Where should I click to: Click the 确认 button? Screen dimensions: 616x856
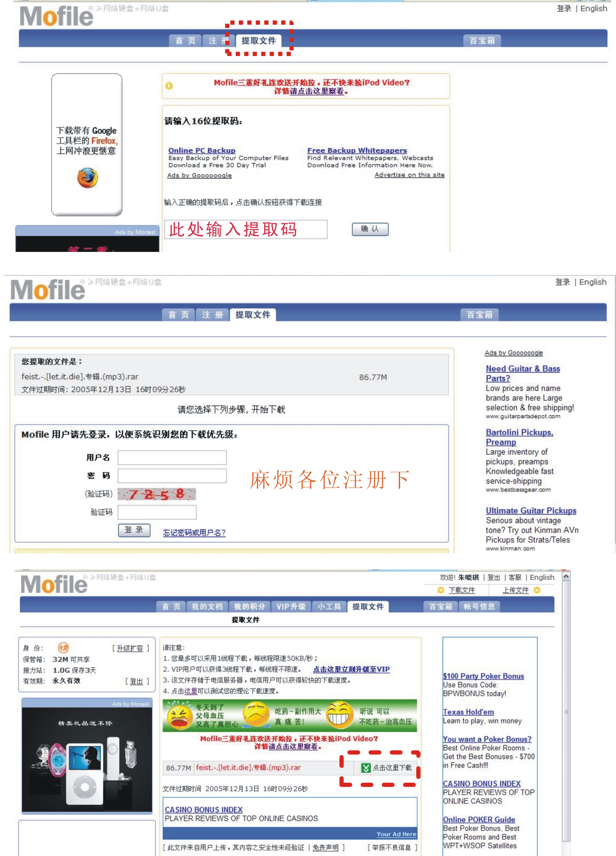[370, 229]
